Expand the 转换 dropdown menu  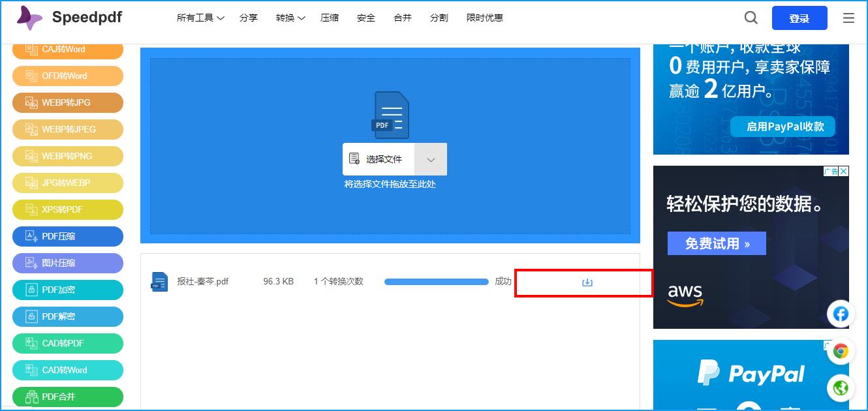pyautogui.click(x=289, y=18)
